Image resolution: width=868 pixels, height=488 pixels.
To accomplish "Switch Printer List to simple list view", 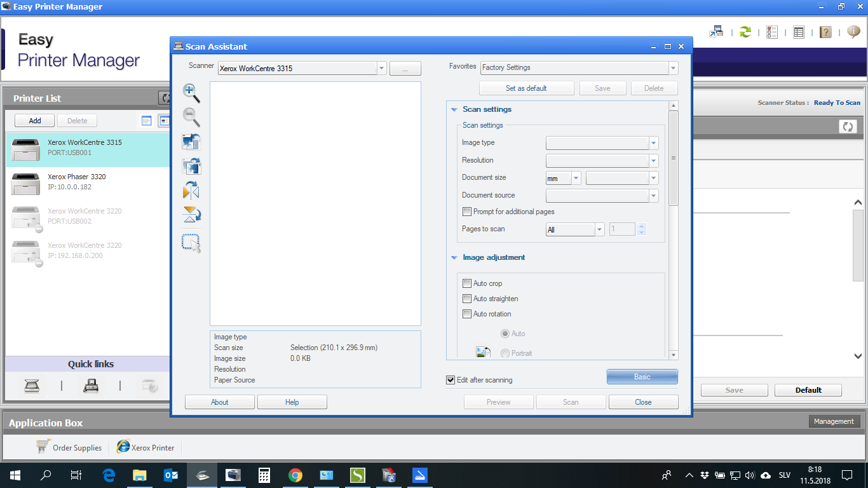I will tap(147, 121).
